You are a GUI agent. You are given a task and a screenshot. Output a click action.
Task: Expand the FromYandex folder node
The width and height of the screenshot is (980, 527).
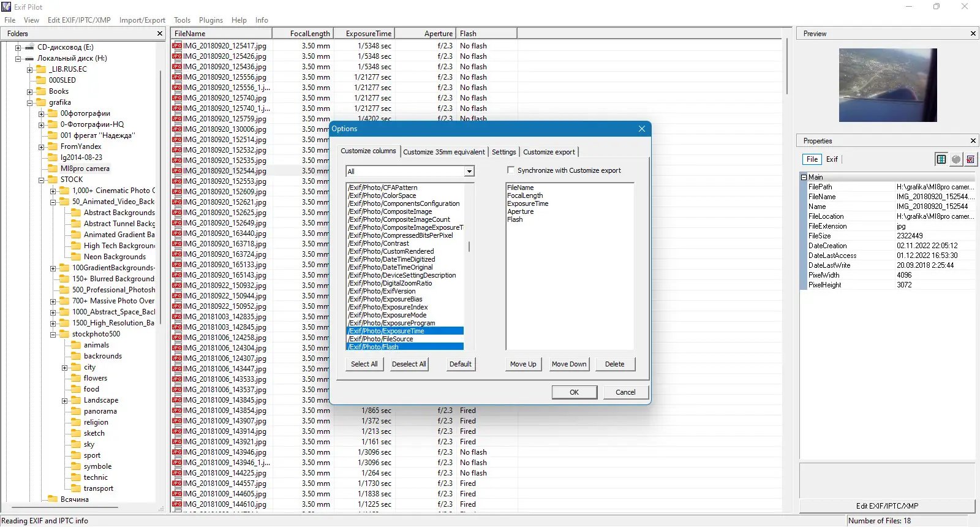click(x=41, y=146)
